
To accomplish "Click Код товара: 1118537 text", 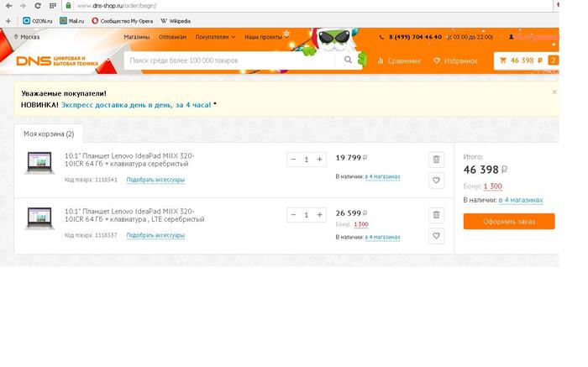I will point(91,235).
